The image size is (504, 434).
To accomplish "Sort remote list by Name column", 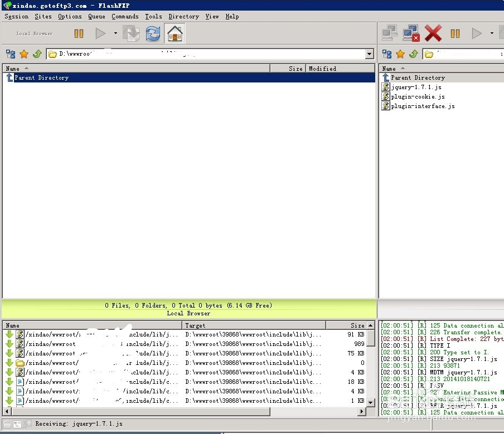I will 442,69.
